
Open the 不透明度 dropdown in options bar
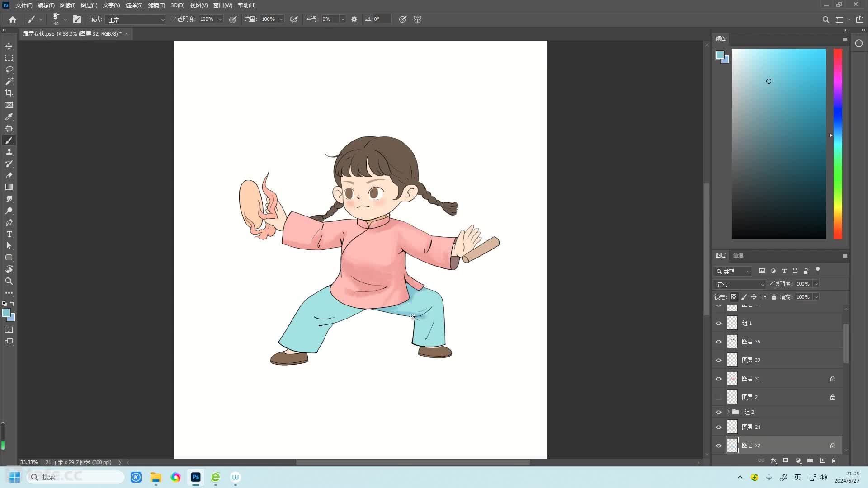tap(220, 19)
